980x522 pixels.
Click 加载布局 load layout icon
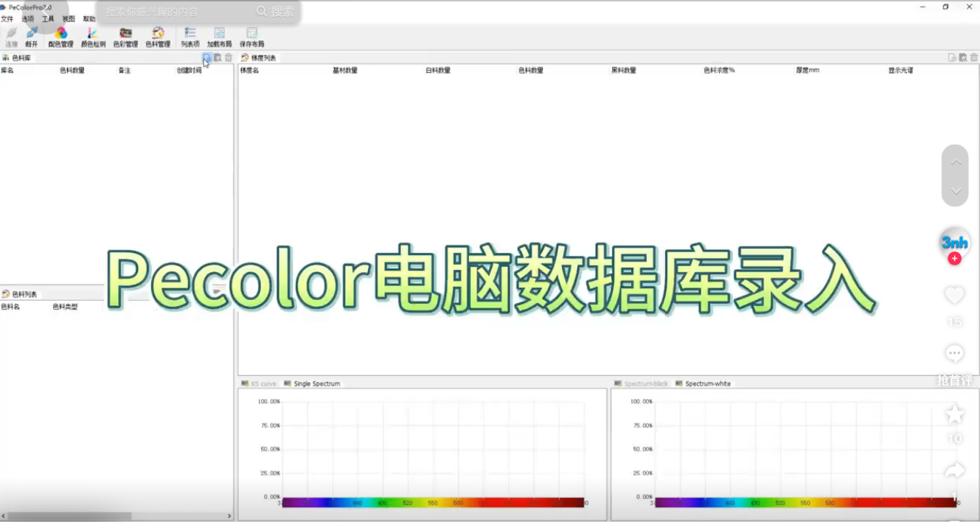click(x=220, y=38)
